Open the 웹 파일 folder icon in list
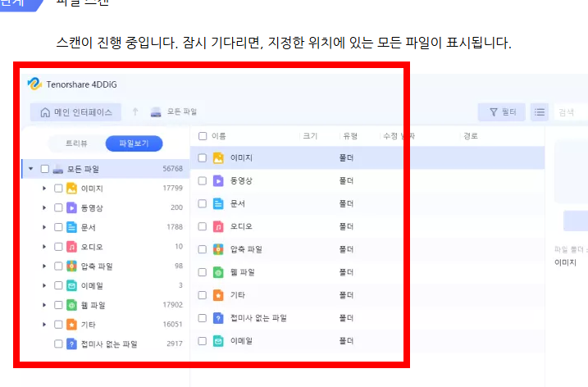The image size is (588, 387). point(218,272)
